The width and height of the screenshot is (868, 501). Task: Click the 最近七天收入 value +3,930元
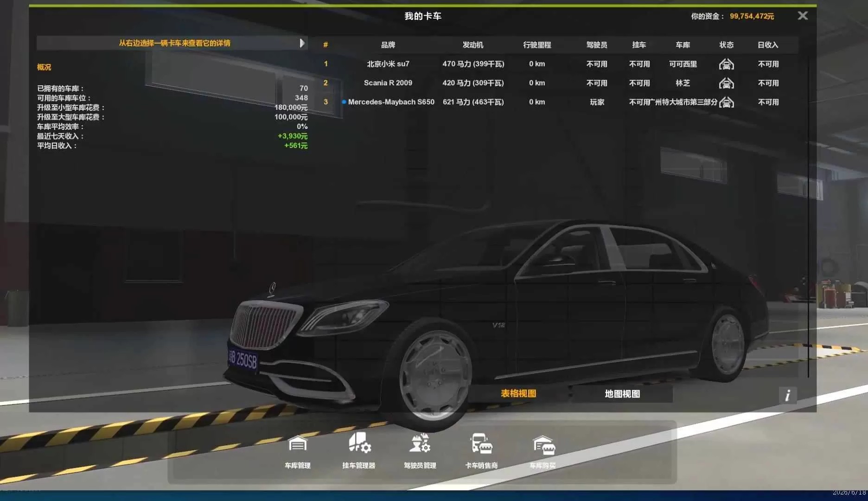click(293, 136)
